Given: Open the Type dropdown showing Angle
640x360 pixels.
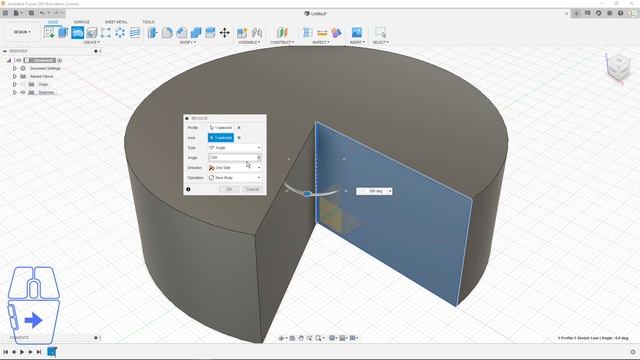Looking at the screenshot, I should pyautogui.click(x=235, y=148).
